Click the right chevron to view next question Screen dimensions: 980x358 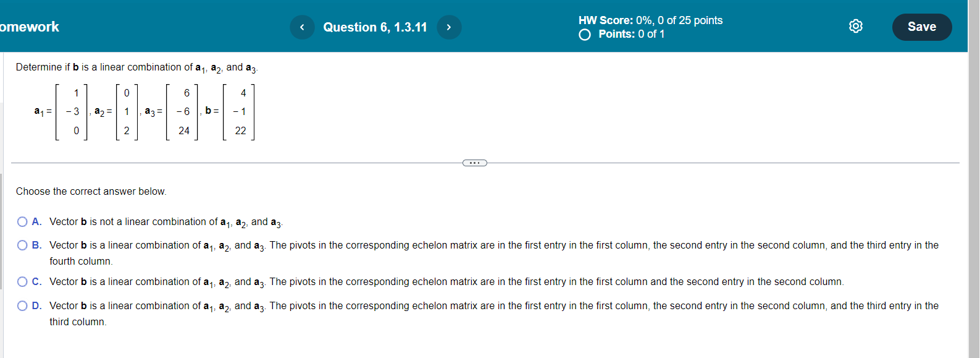point(449,27)
